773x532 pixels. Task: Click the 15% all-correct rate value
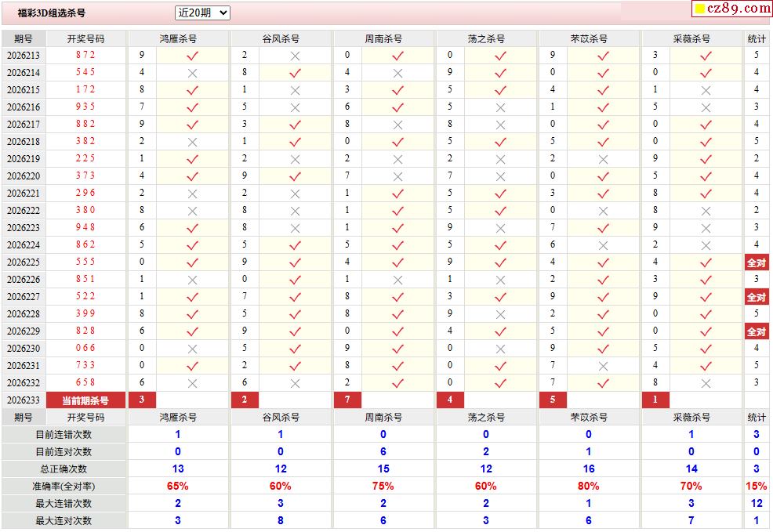[757, 487]
